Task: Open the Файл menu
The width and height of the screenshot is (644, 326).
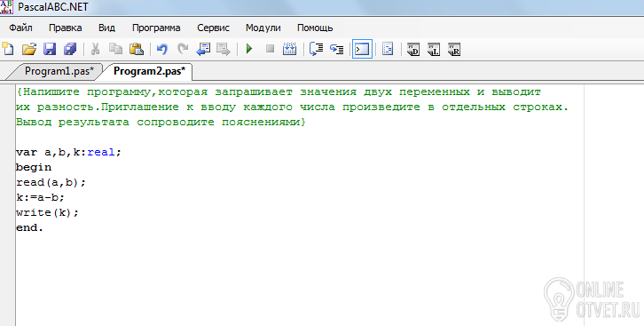Action: coord(20,28)
